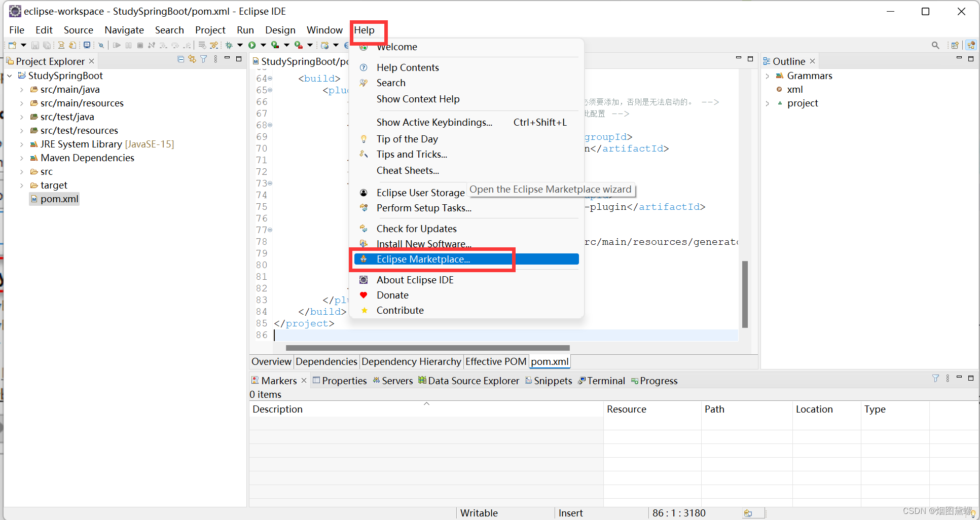The width and height of the screenshot is (980, 520).
Task: Click the Location column header in Markers
Action: click(x=827, y=409)
